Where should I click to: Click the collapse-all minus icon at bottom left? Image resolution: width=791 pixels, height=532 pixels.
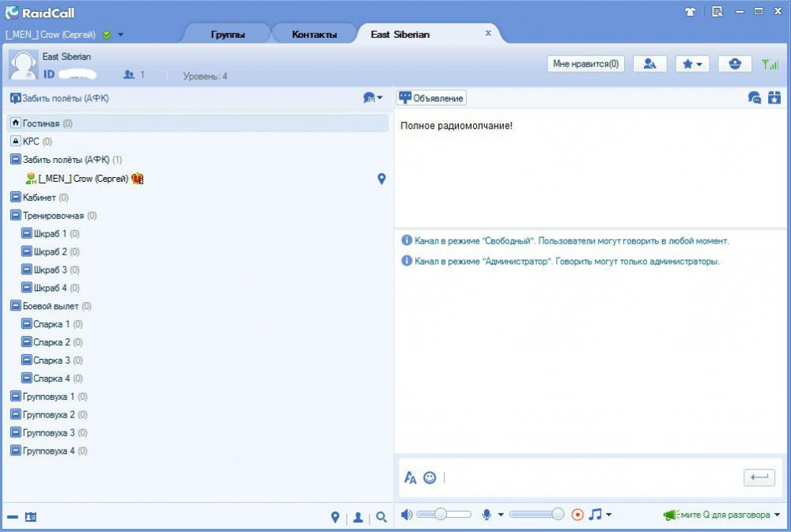13,517
